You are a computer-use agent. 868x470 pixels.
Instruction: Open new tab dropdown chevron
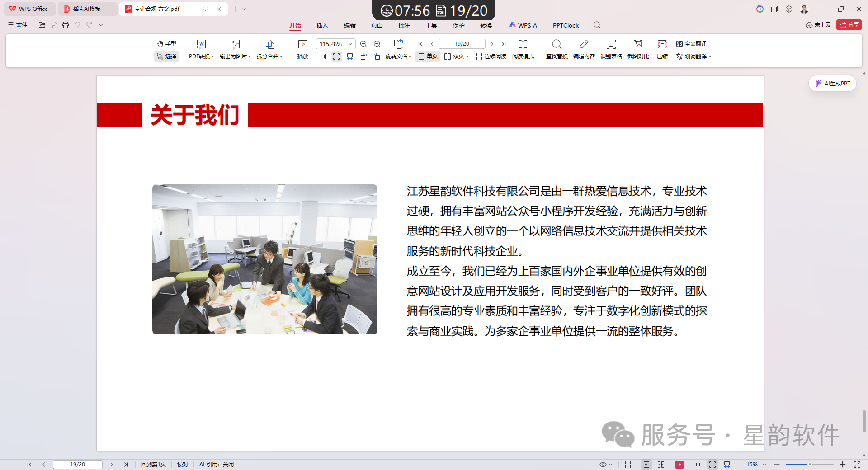(244, 9)
